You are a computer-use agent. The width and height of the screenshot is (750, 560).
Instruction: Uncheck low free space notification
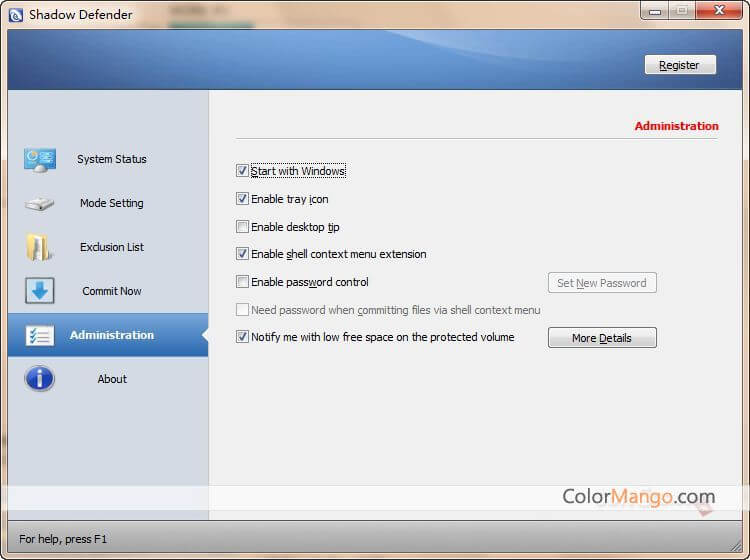pos(242,337)
